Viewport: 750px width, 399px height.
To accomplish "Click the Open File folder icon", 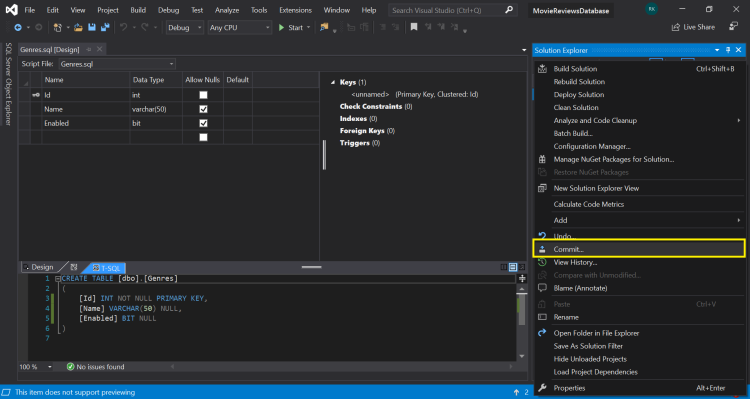I will pos(78,28).
